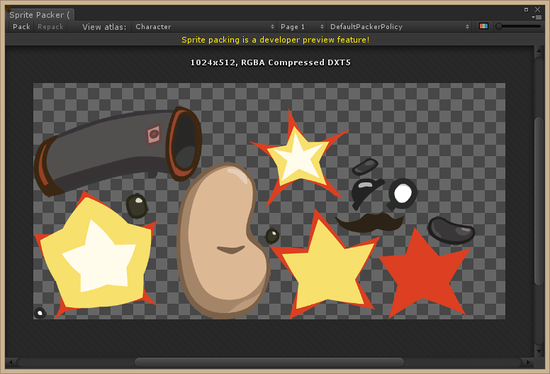Click the horizontal scrollbar right arrow
The width and height of the screenshot is (550, 374).
(x=528, y=362)
